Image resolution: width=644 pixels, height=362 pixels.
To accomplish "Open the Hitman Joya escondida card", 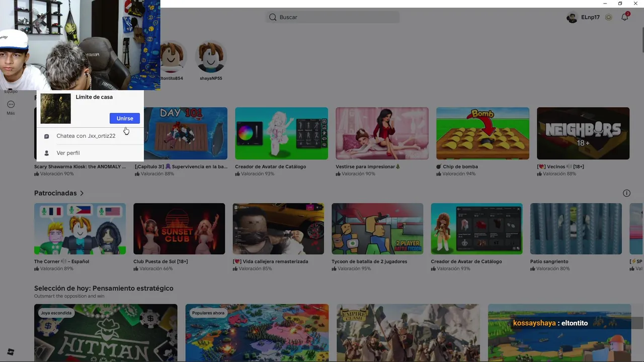I will [x=106, y=332].
